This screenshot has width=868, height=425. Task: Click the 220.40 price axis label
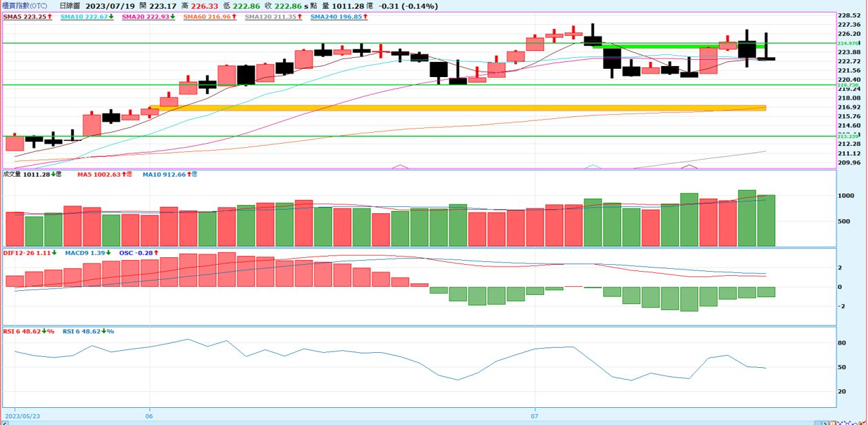click(849, 80)
